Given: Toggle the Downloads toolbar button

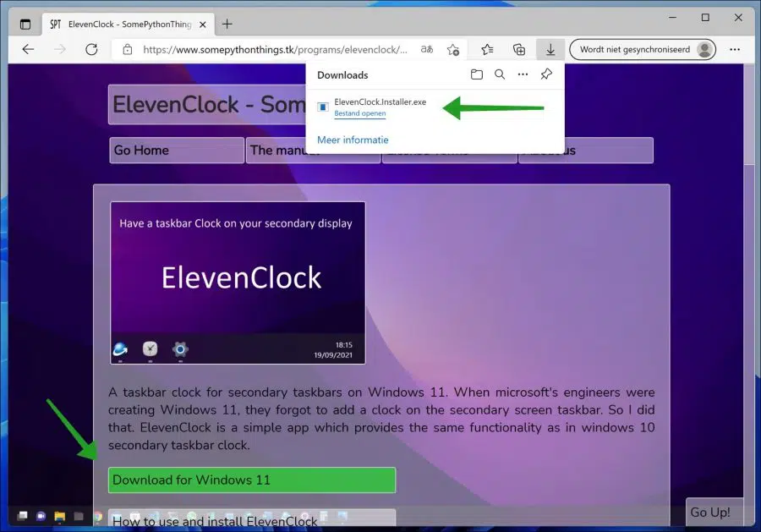Looking at the screenshot, I should coord(550,50).
